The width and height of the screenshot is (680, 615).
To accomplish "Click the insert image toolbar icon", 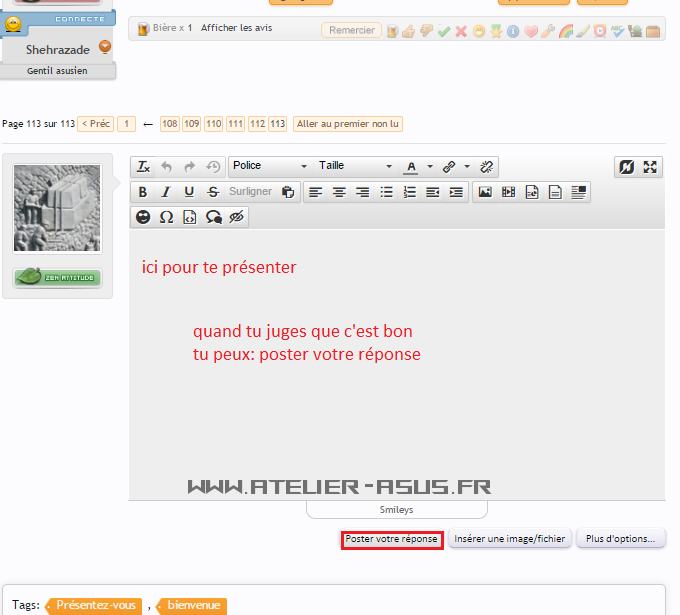I will [485, 192].
